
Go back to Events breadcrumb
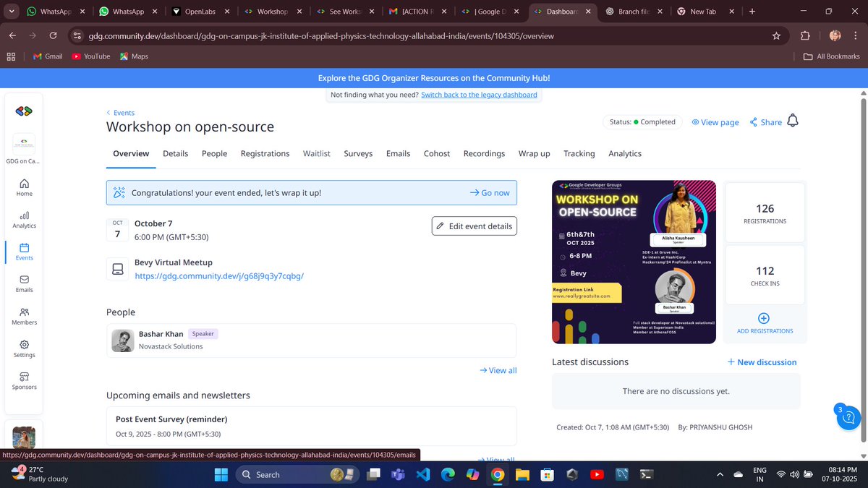pyautogui.click(x=120, y=113)
